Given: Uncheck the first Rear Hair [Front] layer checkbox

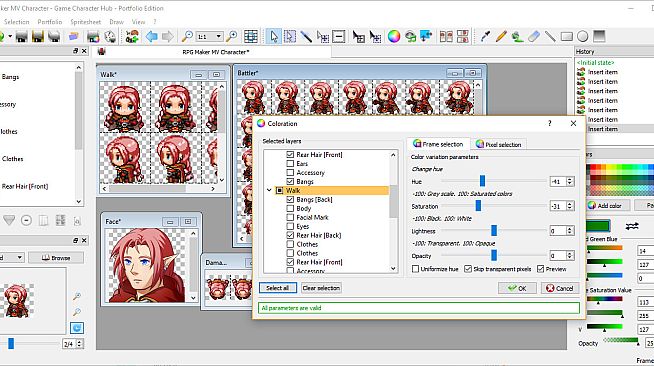Looking at the screenshot, I should pyautogui.click(x=290, y=155).
